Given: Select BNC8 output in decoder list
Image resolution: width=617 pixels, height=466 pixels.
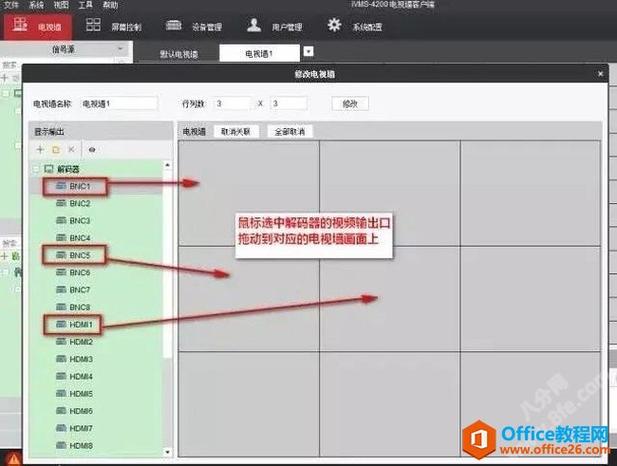Looking at the screenshot, I should point(80,307).
